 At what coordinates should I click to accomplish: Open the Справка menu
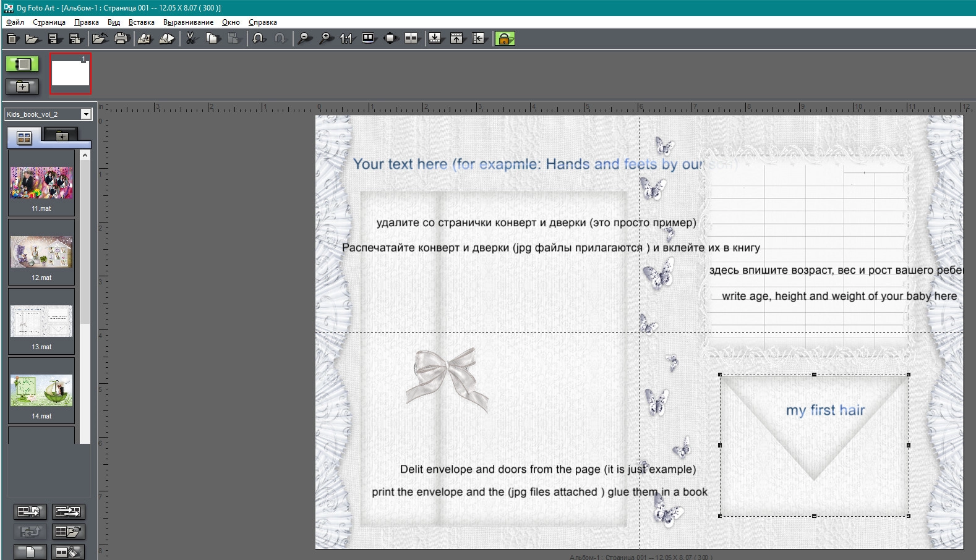click(262, 22)
